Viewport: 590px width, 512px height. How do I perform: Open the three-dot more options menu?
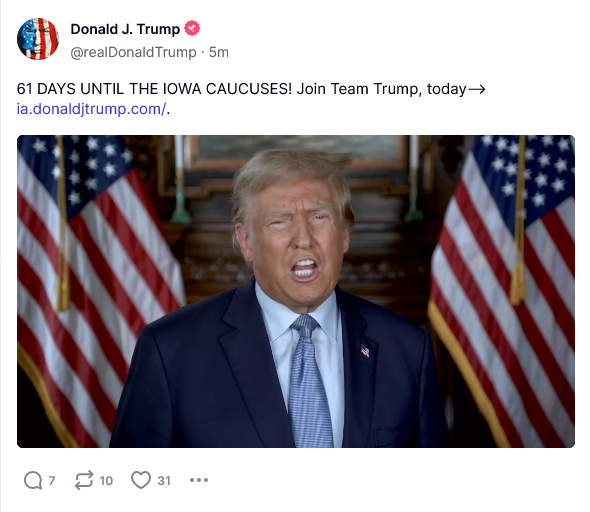click(199, 480)
